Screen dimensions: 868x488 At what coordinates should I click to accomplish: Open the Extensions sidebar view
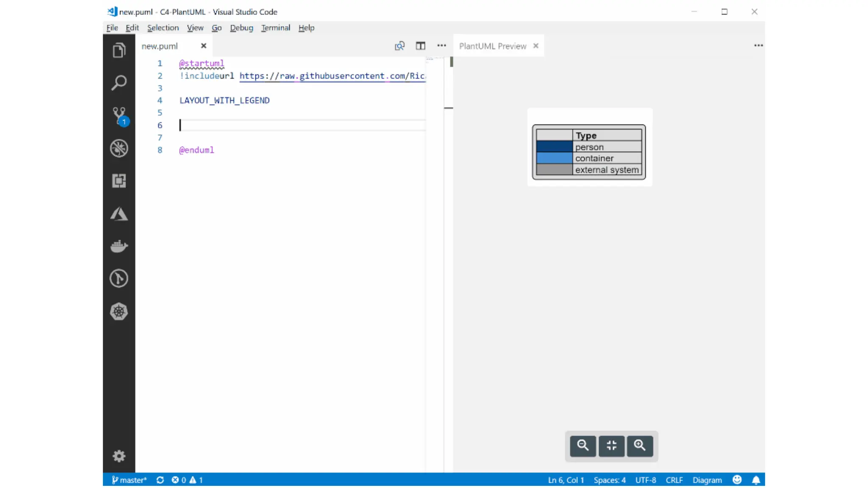point(119,181)
